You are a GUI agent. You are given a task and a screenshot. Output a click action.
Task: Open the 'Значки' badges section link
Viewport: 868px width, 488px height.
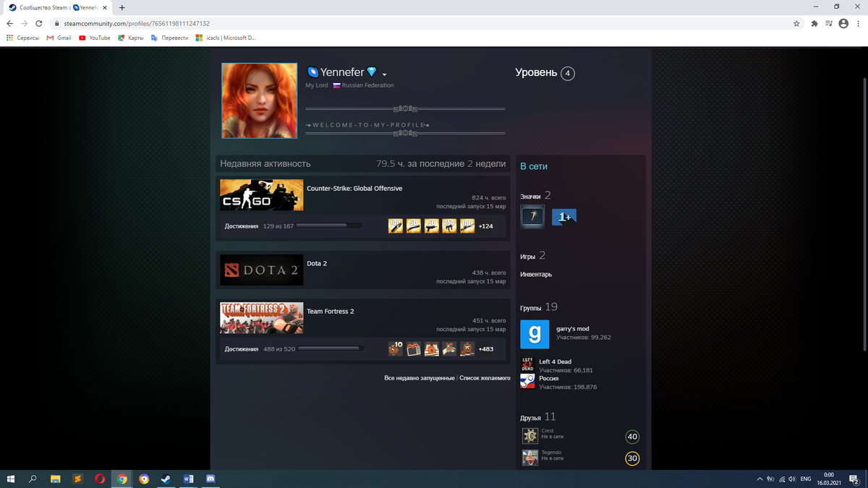coord(530,196)
